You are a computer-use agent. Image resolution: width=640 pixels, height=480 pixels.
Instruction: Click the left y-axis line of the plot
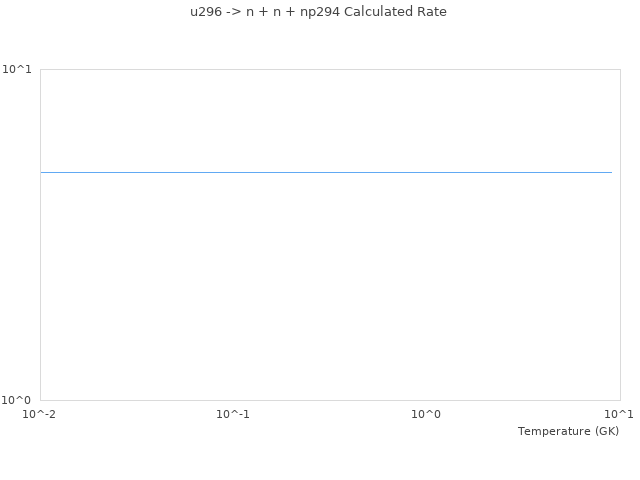pos(40,235)
